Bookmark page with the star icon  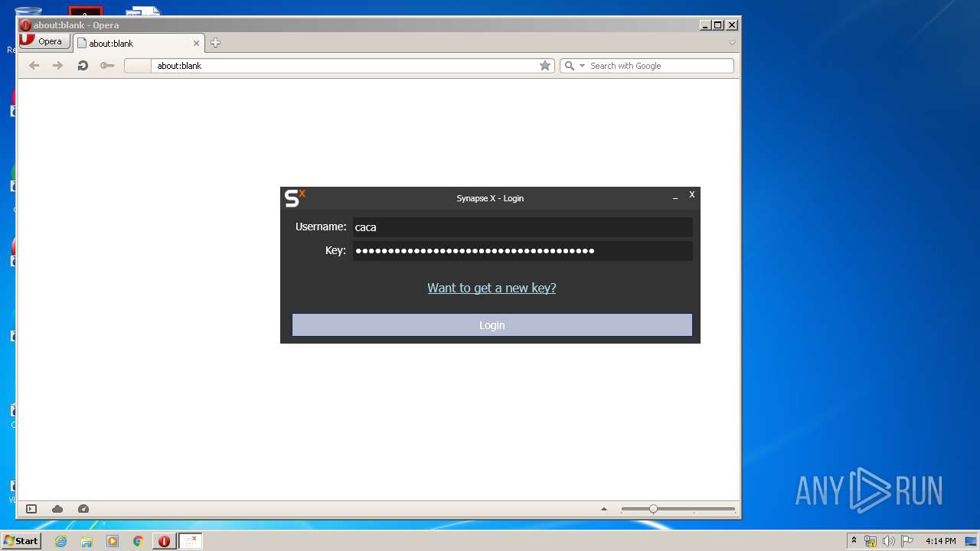coord(545,66)
